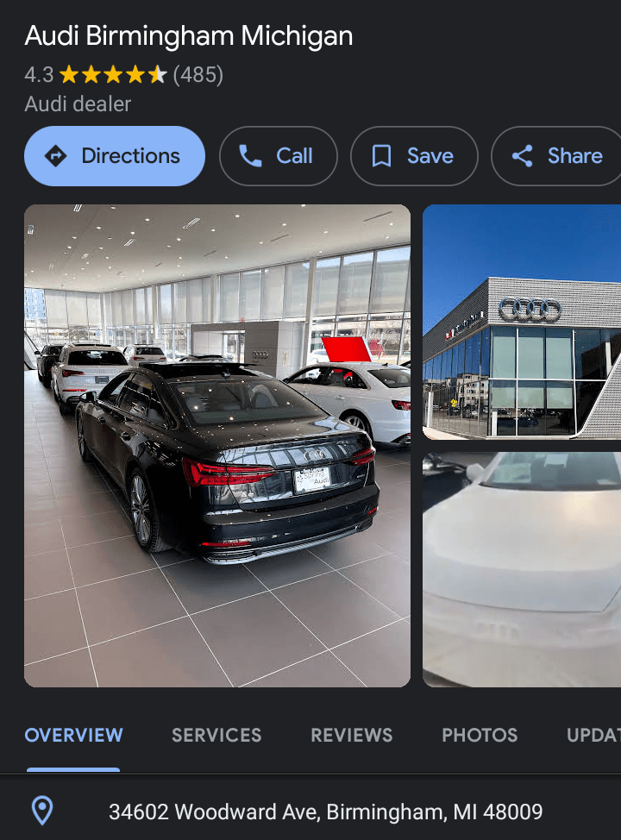View the Audi building exterior photo
Screen dimensions: 621x840
(522, 322)
